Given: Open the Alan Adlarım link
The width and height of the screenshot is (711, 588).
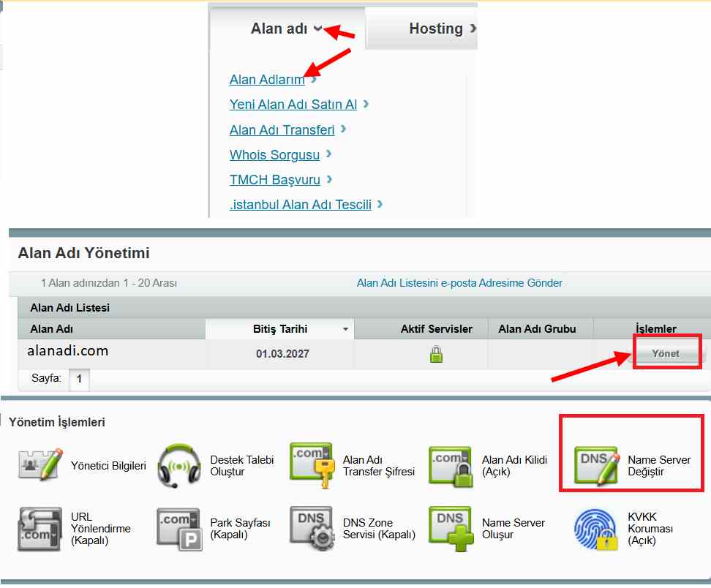Looking at the screenshot, I should pos(267,80).
